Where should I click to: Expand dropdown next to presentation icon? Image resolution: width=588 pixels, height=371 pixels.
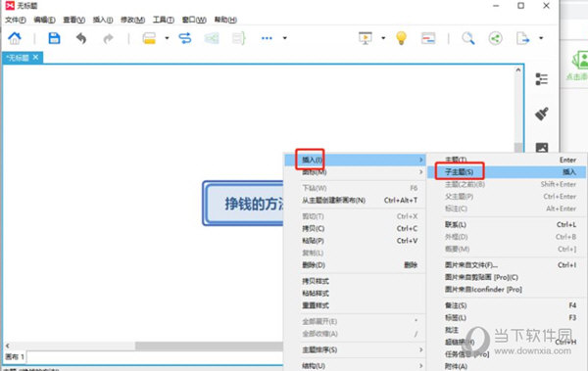(383, 38)
